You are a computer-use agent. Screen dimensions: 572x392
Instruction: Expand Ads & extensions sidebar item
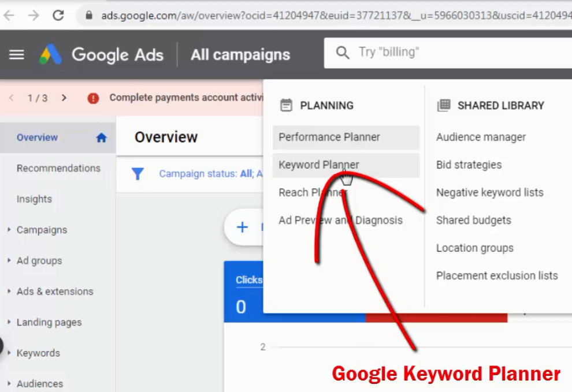(54, 292)
